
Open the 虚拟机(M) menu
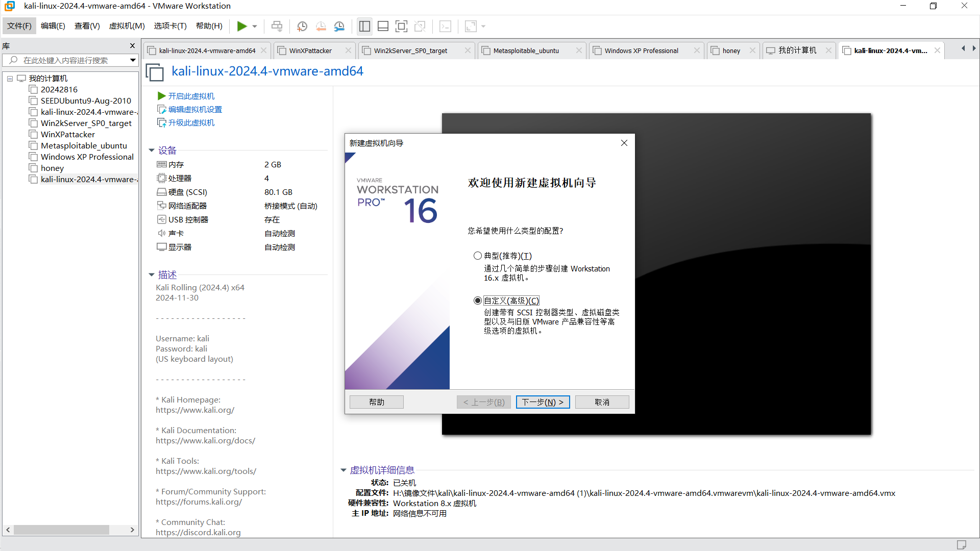127,26
